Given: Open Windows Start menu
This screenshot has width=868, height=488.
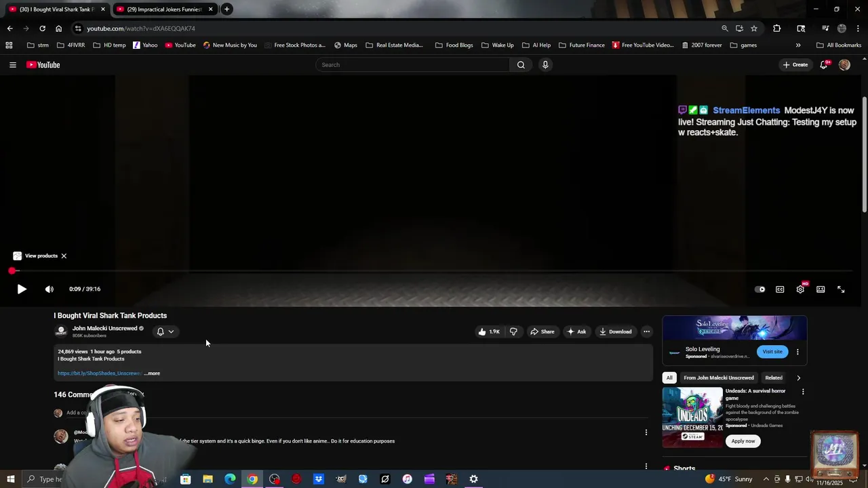Looking at the screenshot, I should coord(11,479).
